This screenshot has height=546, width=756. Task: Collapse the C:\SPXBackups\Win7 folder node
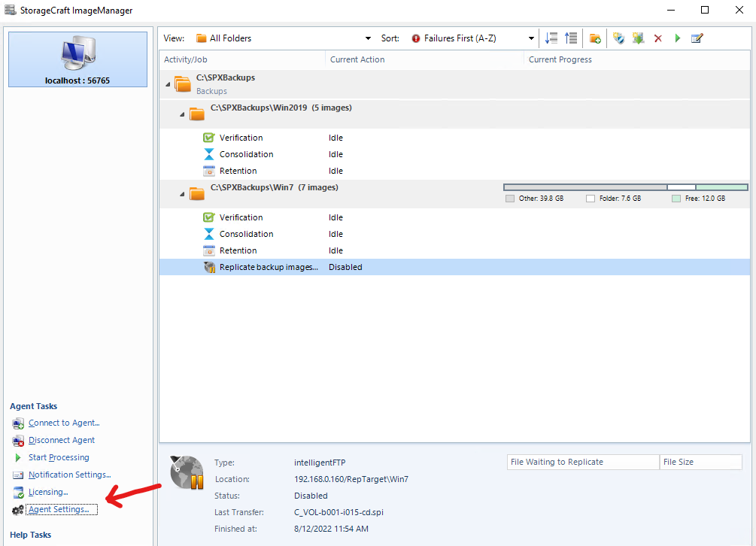182,194
